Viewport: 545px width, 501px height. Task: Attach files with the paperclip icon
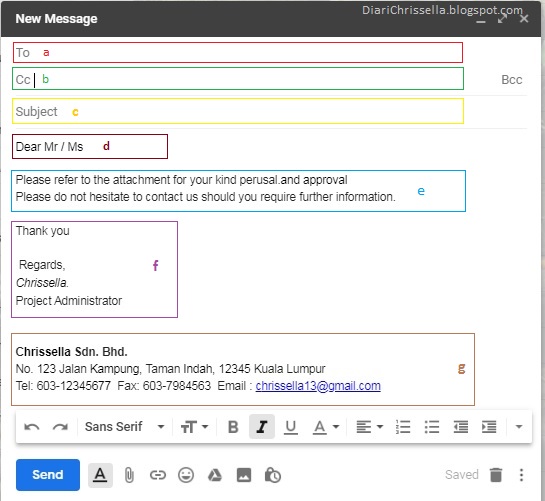(x=129, y=475)
